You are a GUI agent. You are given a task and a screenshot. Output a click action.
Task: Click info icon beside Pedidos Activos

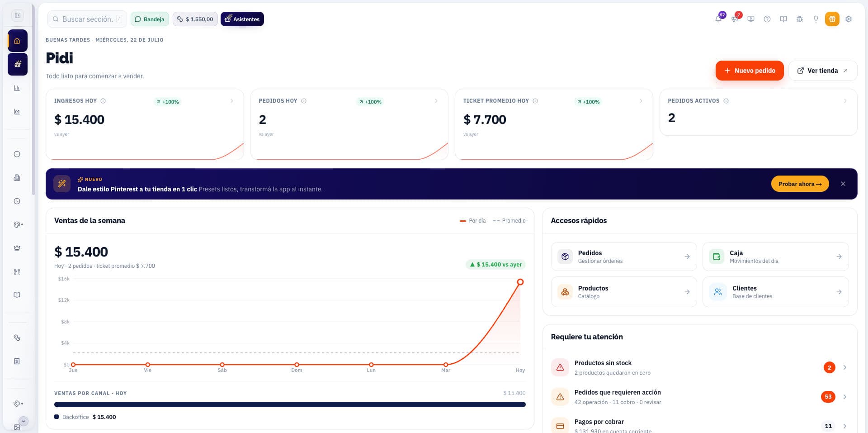click(726, 101)
